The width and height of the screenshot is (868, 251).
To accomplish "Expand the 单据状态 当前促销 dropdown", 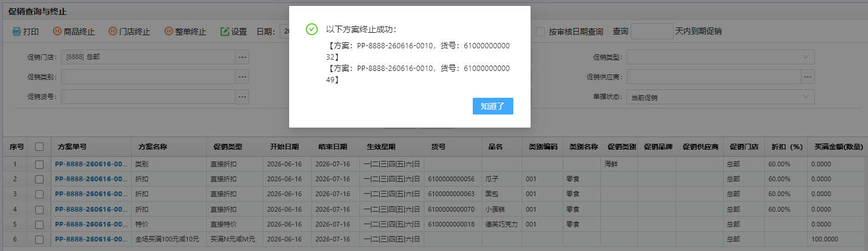I will tap(720, 97).
